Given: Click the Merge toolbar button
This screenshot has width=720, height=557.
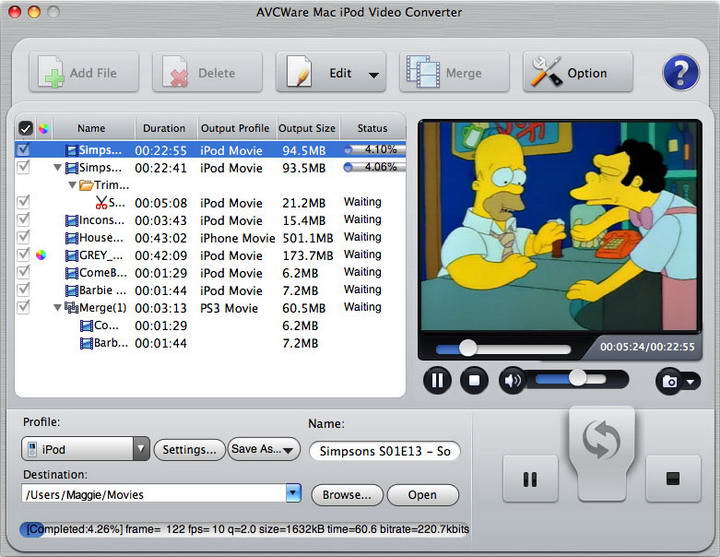Looking at the screenshot, I should click(x=454, y=72).
